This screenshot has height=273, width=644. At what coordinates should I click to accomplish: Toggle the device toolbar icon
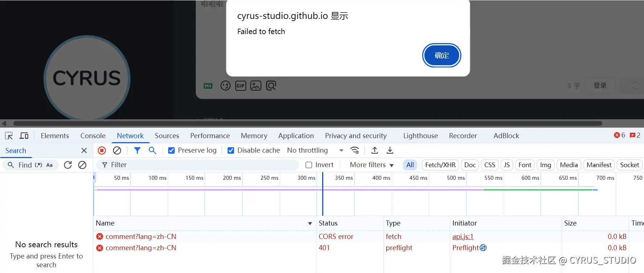24,136
